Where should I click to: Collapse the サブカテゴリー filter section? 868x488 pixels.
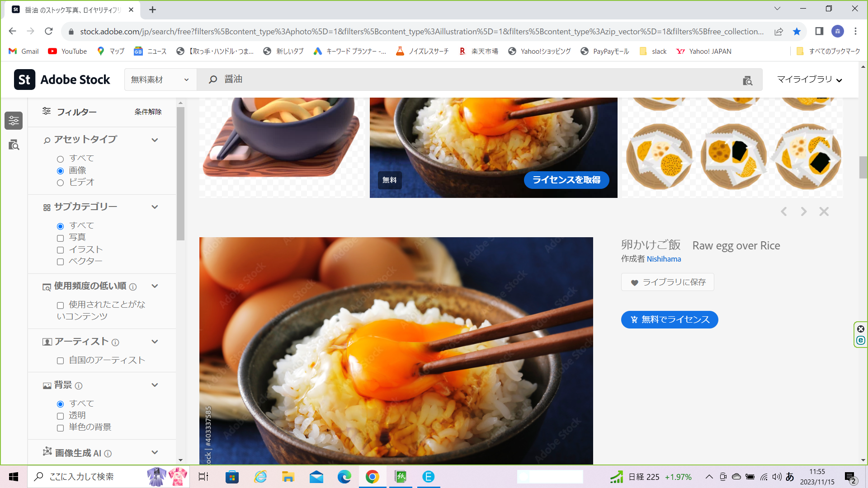coord(155,207)
